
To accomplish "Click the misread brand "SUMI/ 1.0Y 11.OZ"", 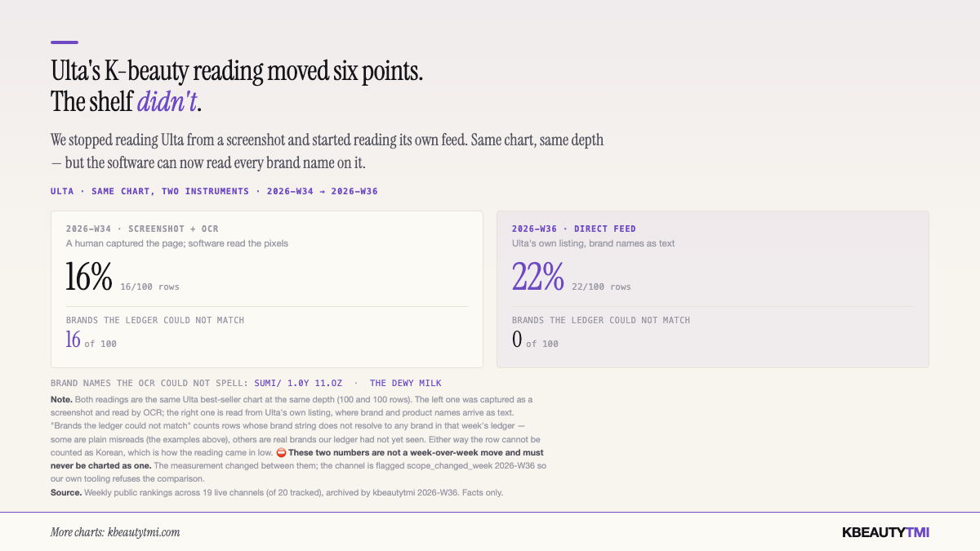I will pos(300,383).
